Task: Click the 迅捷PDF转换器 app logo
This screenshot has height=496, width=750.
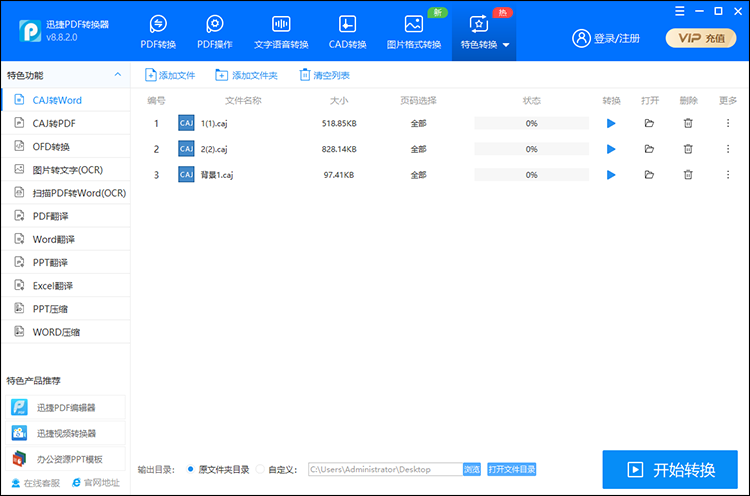Action: pyautogui.click(x=30, y=31)
